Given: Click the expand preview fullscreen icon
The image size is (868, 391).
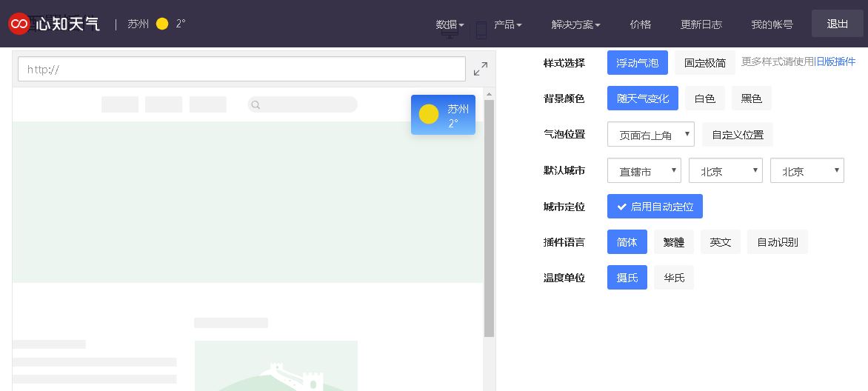Looking at the screenshot, I should tap(481, 69).
